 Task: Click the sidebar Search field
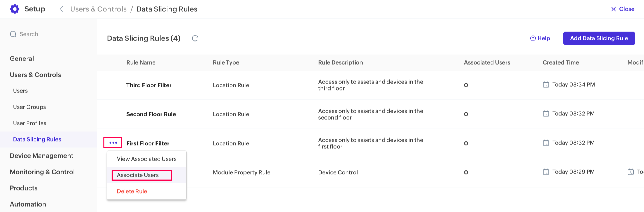click(x=29, y=34)
